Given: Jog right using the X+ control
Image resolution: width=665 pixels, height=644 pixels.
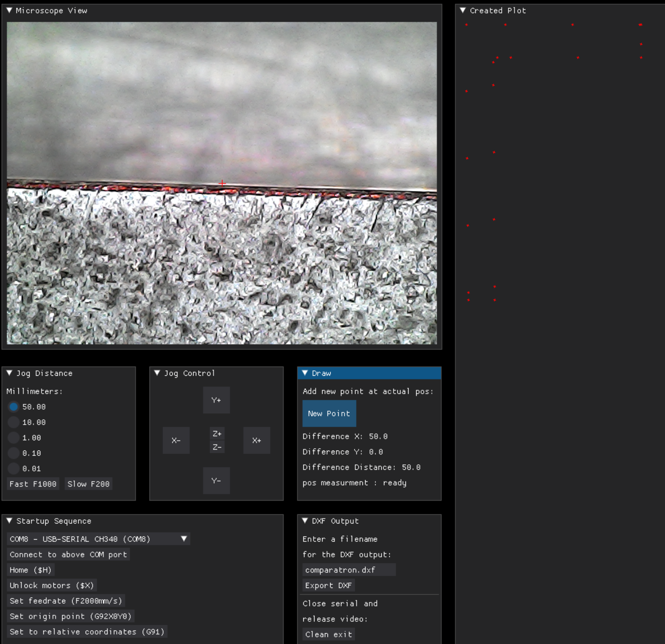Looking at the screenshot, I should [x=256, y=440].
